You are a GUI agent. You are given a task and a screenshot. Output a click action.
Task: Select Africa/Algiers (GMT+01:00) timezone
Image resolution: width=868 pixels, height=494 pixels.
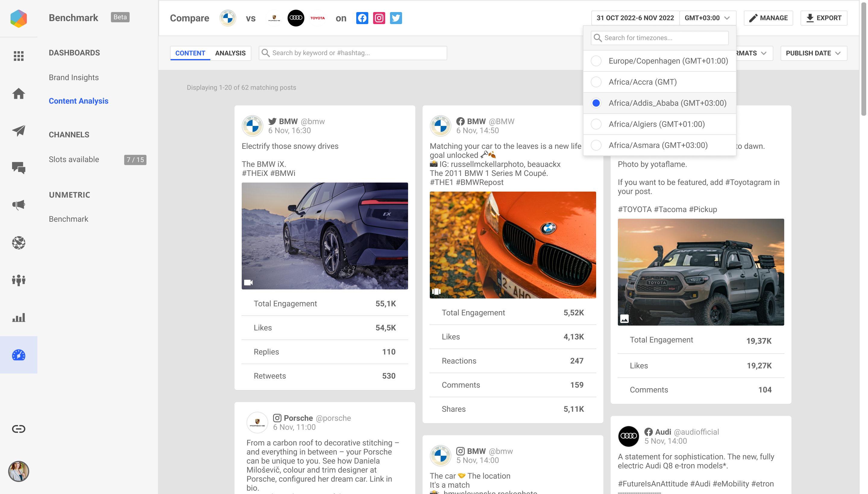coord(659,124)
